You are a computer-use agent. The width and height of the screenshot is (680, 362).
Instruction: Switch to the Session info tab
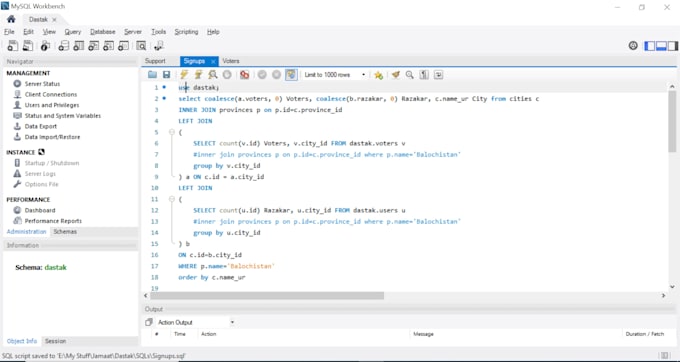(x=56, y=341)
